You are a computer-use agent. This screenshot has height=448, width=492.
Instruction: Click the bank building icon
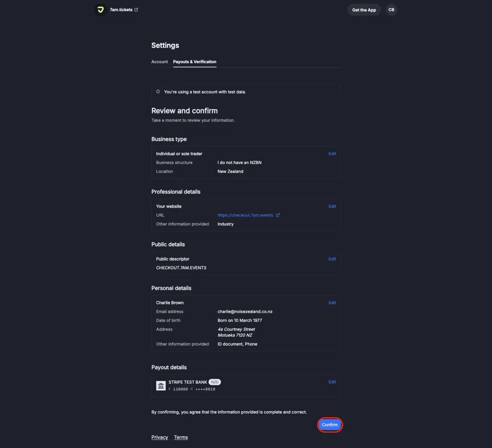coord(161,386)
